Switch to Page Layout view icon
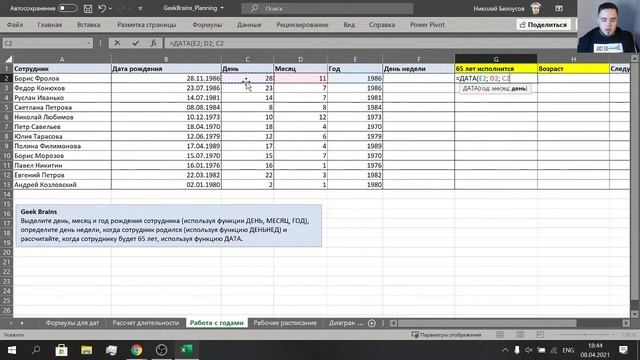640x360 pixels. (x=520, y=335)
